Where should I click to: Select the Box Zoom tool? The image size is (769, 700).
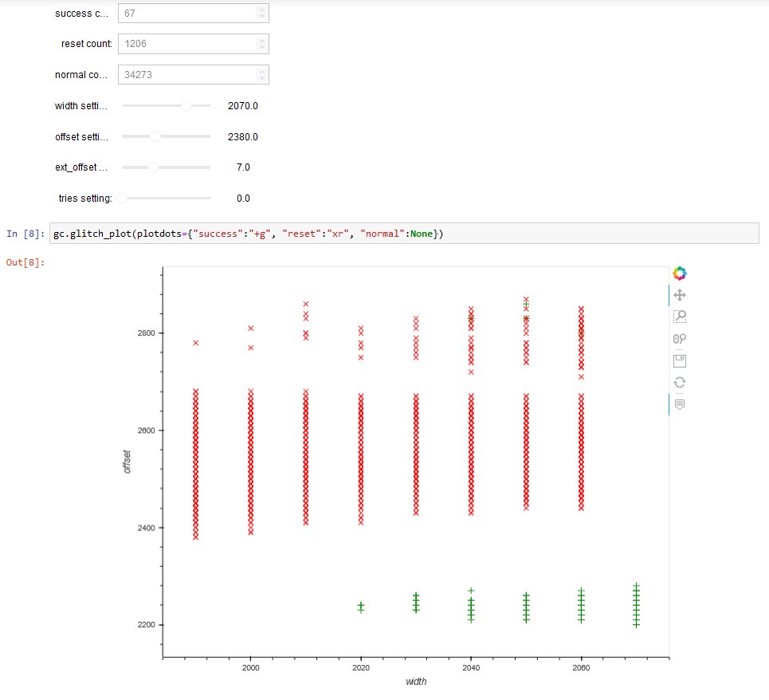pyautogui.click(x=679, y=317)
